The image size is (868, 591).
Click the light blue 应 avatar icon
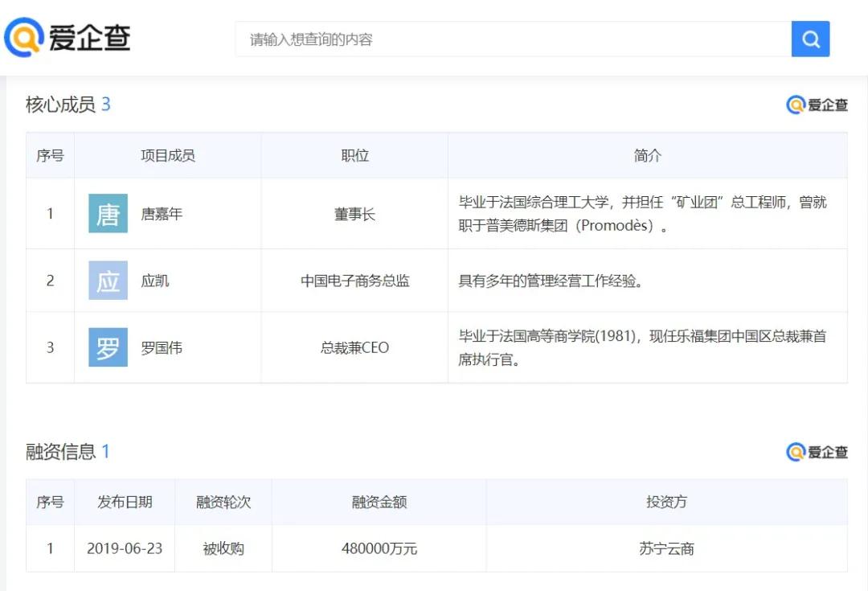(x=107, y=281)
